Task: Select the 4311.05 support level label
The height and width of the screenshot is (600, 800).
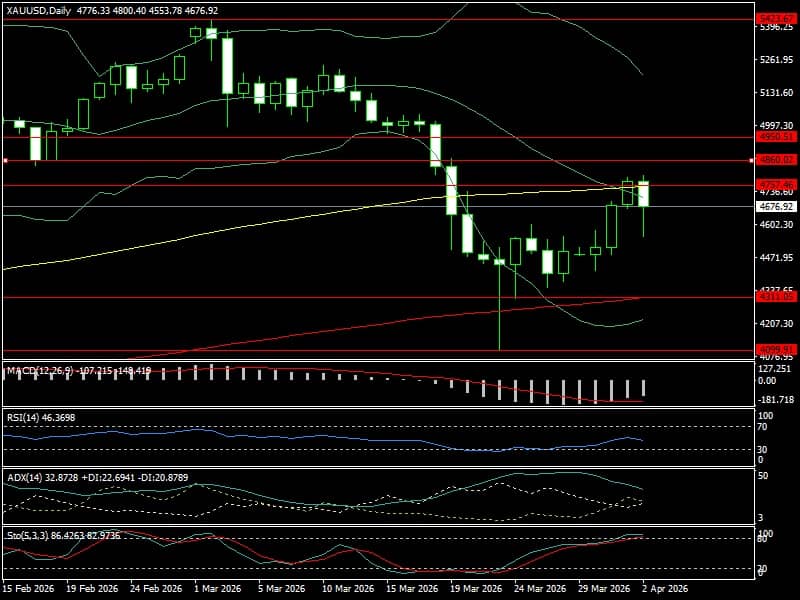Action: click(x=775, y=297)
